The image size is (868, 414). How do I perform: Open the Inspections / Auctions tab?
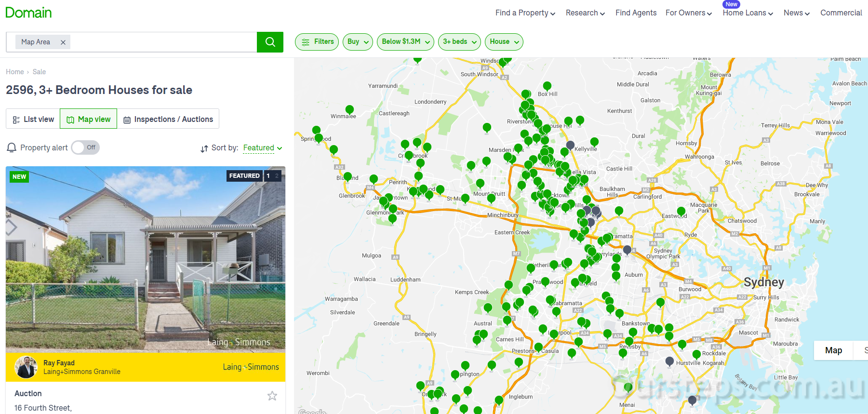pyautogui.click(x=168, y=119)
